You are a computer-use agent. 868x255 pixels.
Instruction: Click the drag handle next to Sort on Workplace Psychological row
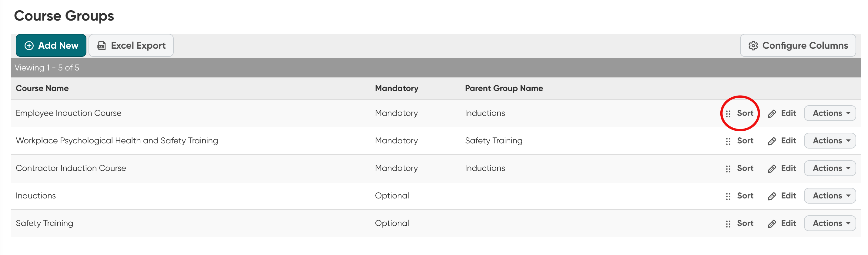pyautogui.click(x=728, y=141)
